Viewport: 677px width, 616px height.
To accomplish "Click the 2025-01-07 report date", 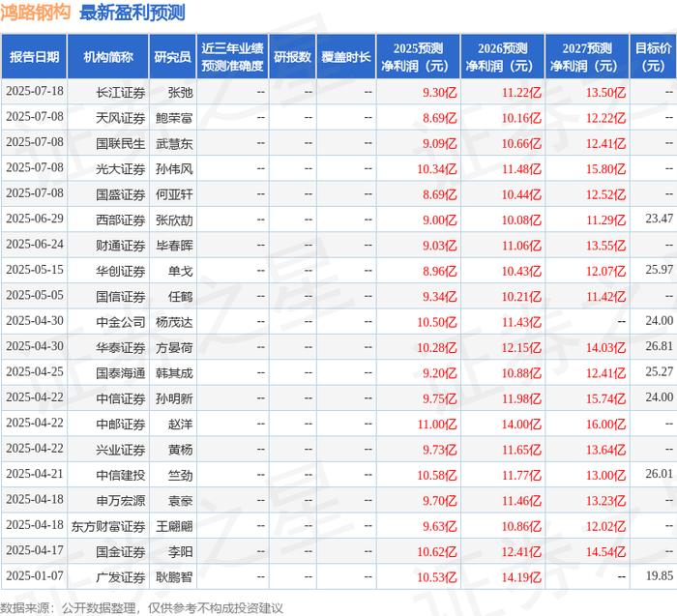I will (x=35, y=575).
